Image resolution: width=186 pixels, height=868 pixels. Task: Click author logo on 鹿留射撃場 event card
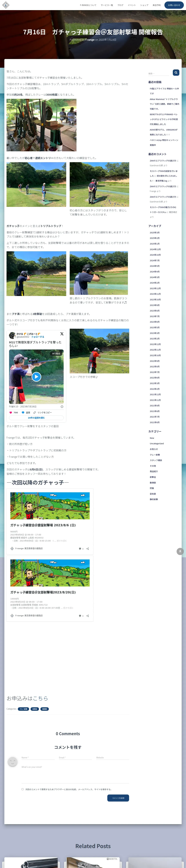[x=12, y=549]
